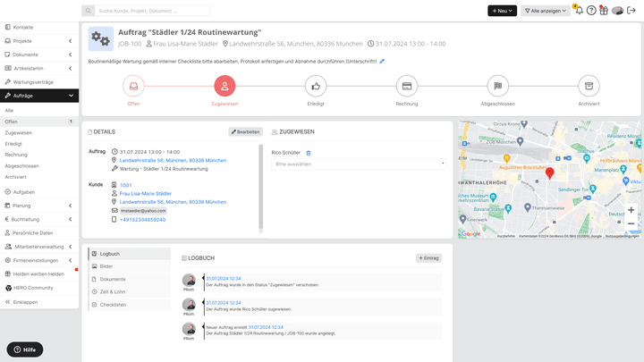Remove Rico Schüller via trash icon
Viewport: 644px width, 362px height.
[309, 153]
